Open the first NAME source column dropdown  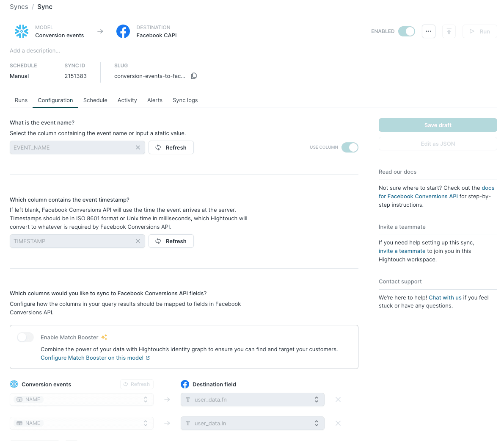coord(81,399)
